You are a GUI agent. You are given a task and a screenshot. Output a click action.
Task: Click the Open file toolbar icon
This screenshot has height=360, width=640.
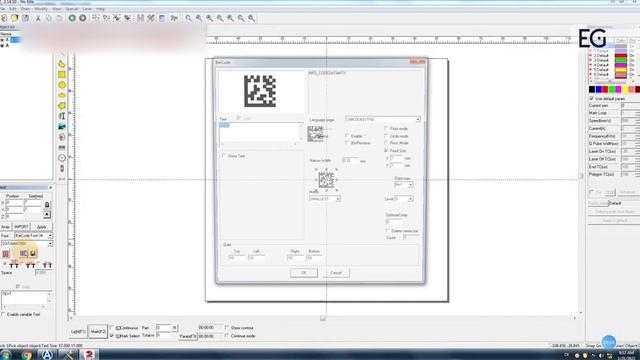click(15, 18)
